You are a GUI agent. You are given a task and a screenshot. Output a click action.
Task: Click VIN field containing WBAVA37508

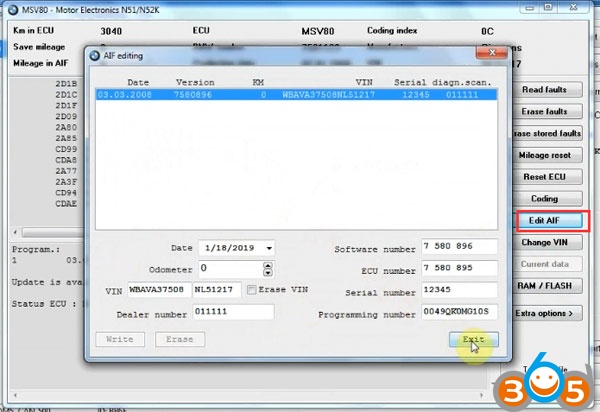pyautogui.click(x=159, y=290)
